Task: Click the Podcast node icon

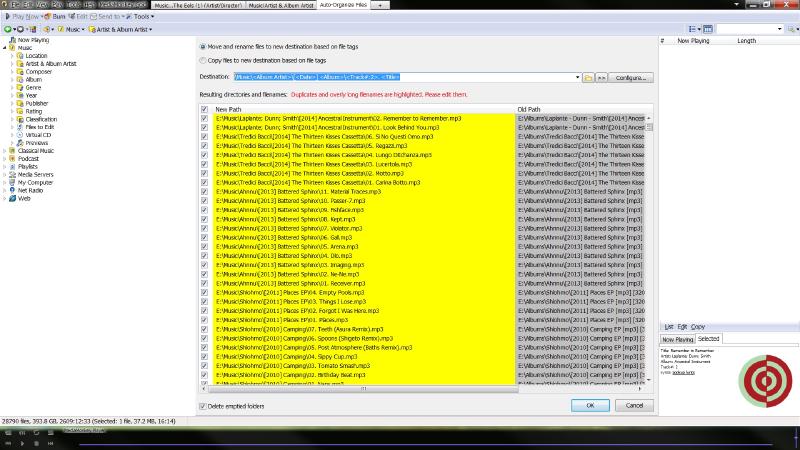Action: (12, 159)
